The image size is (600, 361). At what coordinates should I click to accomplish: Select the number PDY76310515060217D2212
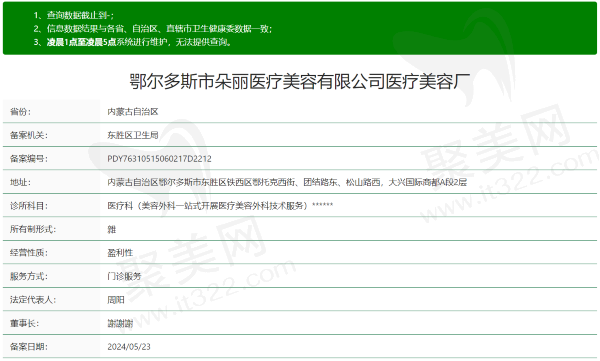pos(159,159)
